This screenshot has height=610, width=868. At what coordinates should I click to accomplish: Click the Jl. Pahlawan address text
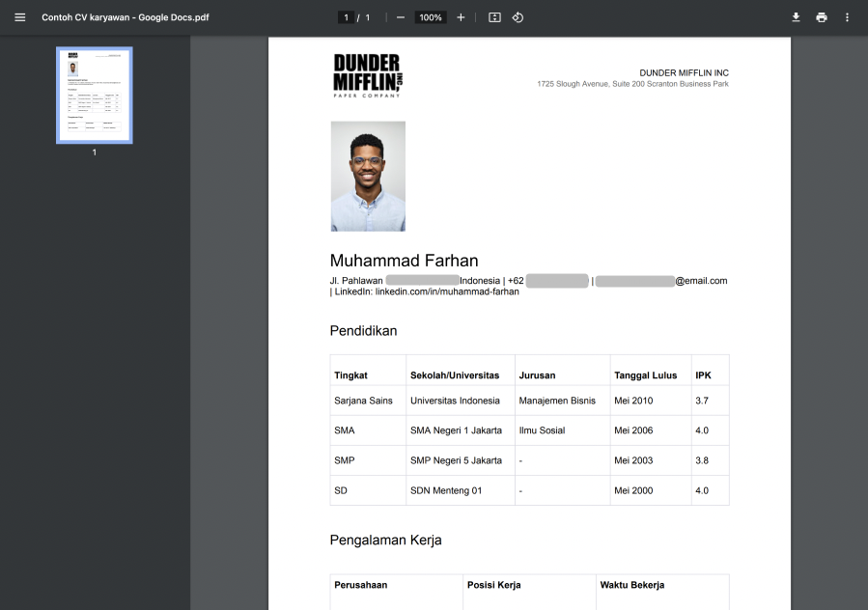356,281
